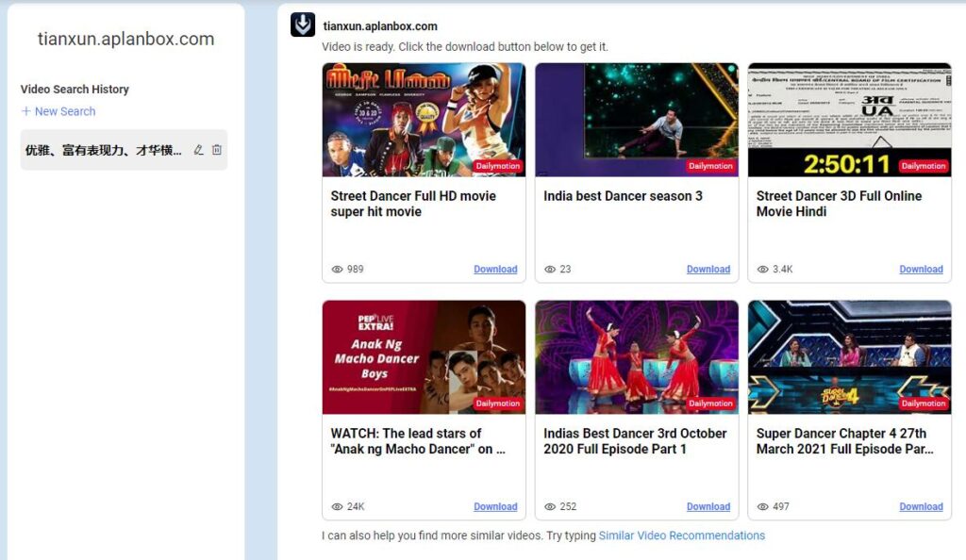966x560 pixels.
Task: Click Dailymotion badge on Indias Best Dancer 3rd October
Action: [x=710, y=404]
